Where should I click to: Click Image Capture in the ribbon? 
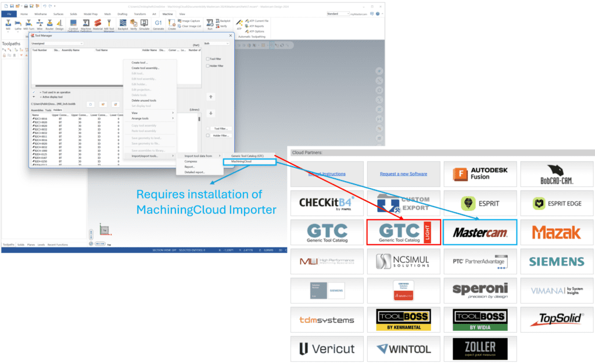[x=189, y=21]
